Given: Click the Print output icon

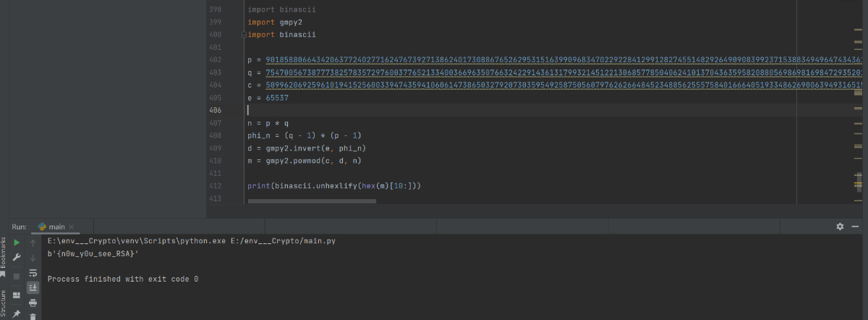Looking at the screenshot, I should (33, 303).
